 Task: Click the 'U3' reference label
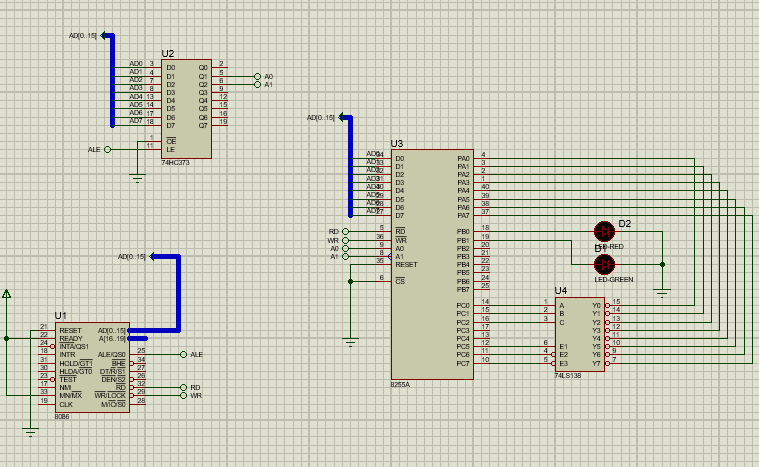[x=396, y=144]
